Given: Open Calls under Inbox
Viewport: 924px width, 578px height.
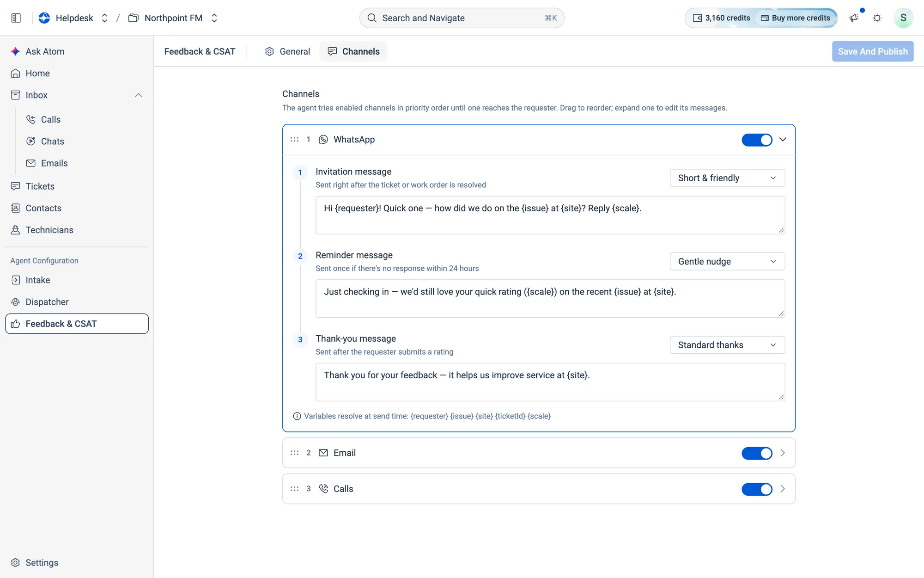Looking at the screenshot, I should [x=85, y=119].
